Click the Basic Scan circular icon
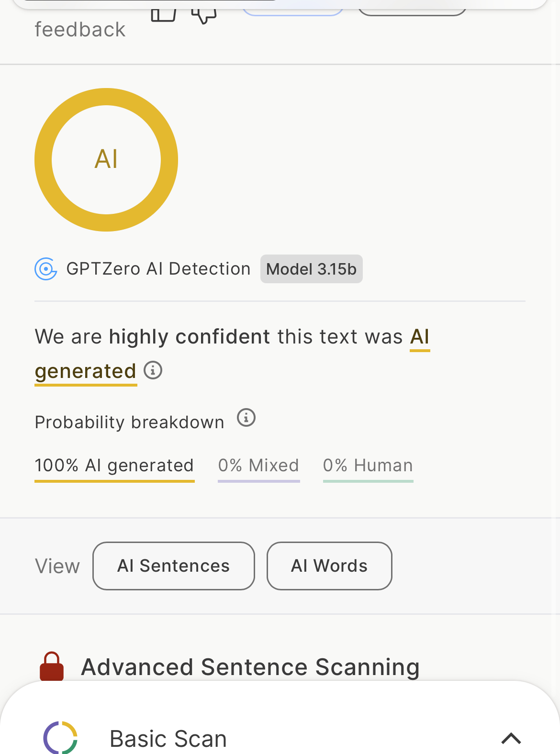The image size is (560, 754). 60,737
